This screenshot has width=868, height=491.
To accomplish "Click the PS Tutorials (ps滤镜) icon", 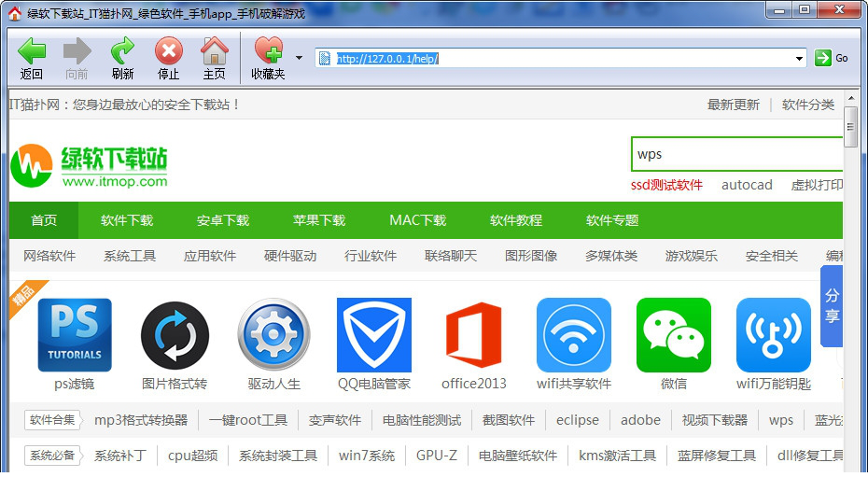I will (x=75, y=335).
